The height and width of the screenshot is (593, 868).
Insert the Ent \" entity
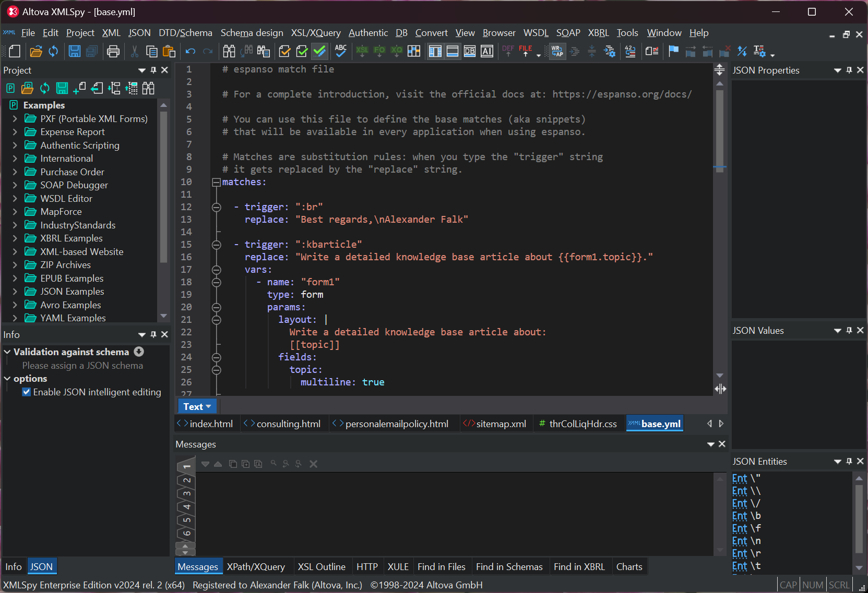[x=746, y=478]
